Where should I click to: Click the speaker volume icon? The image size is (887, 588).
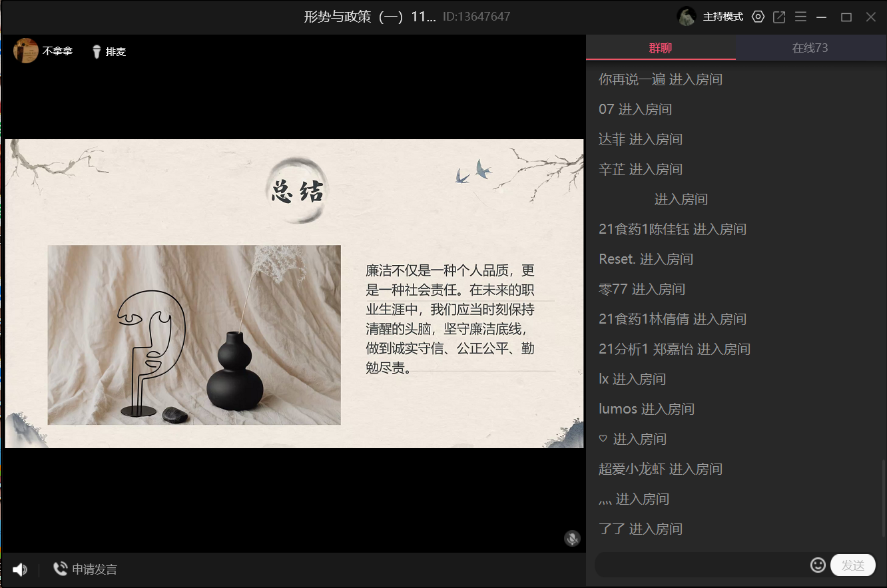(x=20, y=569)
